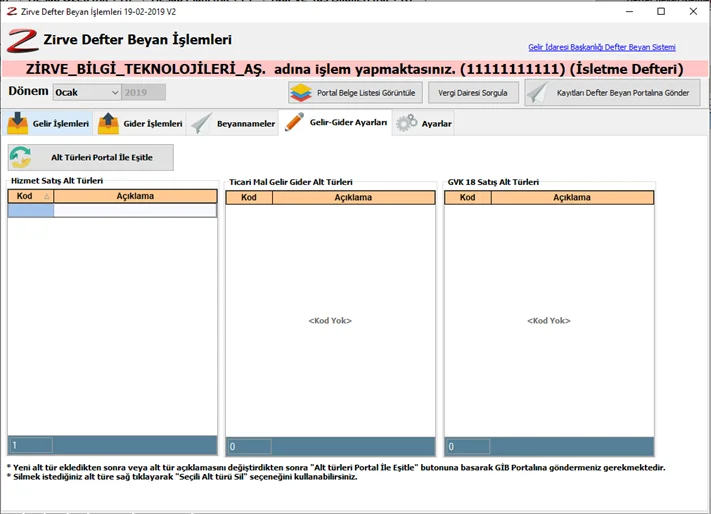
Task: Open the Gelir İşlemleri tab
Action: point(49,123)
